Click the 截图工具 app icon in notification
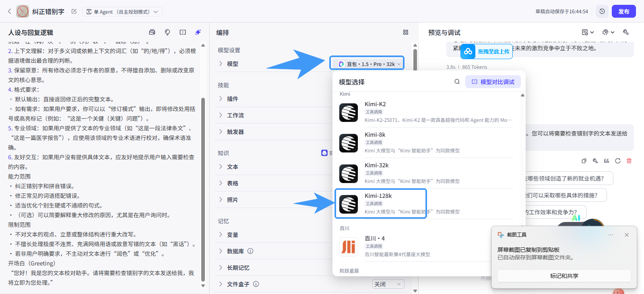 pyautogui.click(x=501, y=235)
